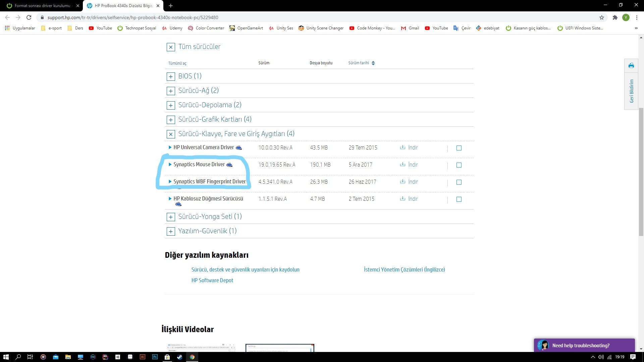Expand the BIOS (1) section
Viewport: 644px width, 362px height.
point(171,76)
